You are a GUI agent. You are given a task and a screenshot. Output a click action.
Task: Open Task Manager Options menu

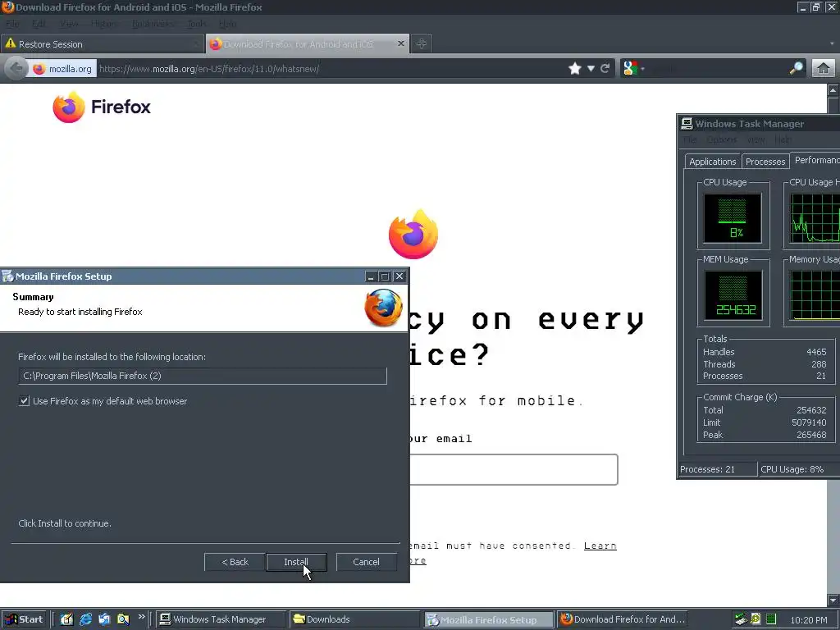click(x=721, y=139)
